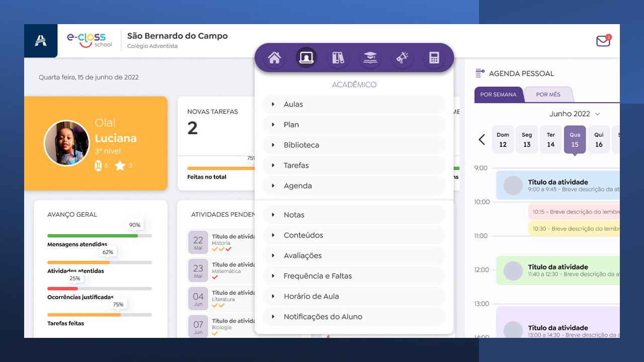This screenshot has width=644, height=362.
Task: Click the Atividades atentidas 62% progress bar
Action: (100, 262)
